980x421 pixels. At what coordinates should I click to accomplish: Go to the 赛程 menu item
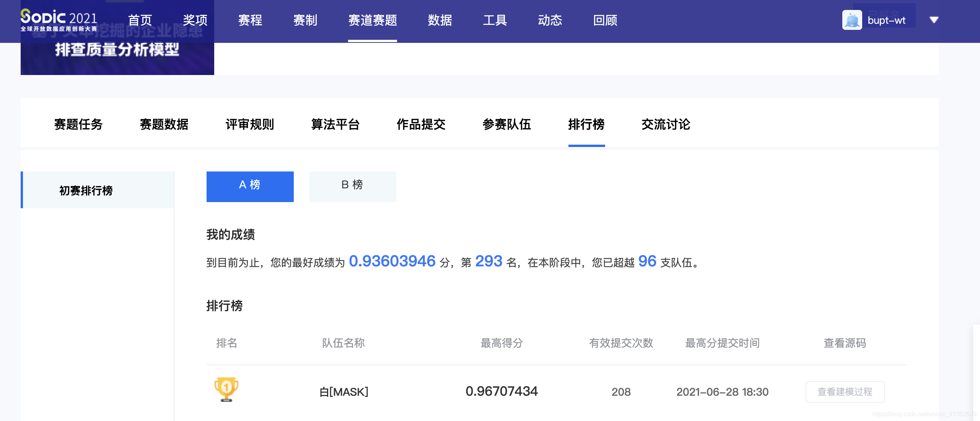(250, 20)
